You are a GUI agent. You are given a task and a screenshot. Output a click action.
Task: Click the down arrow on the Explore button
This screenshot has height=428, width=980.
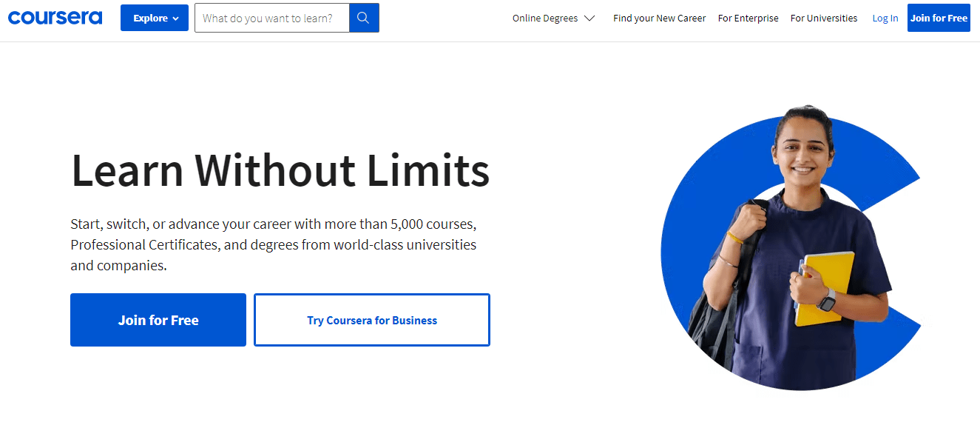pyautogui.click(x=176, y=19)
